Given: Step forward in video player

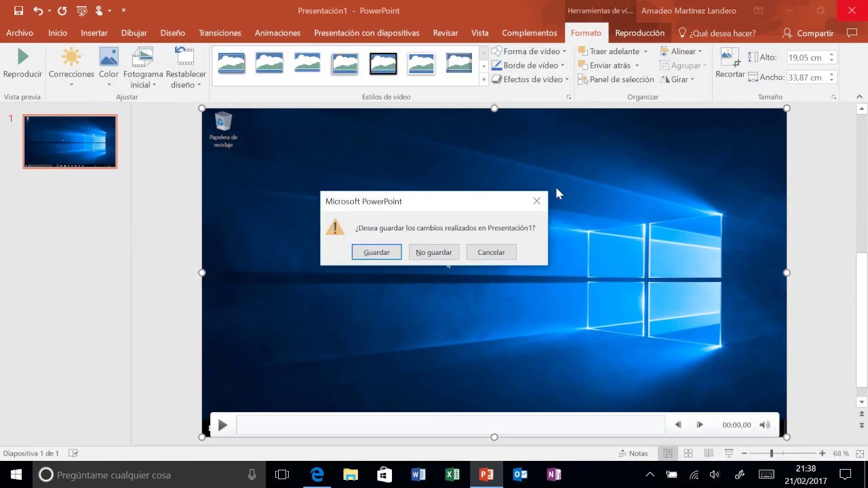Looking at the screenshot, I should pyautogui.click(x=700, y=425).
